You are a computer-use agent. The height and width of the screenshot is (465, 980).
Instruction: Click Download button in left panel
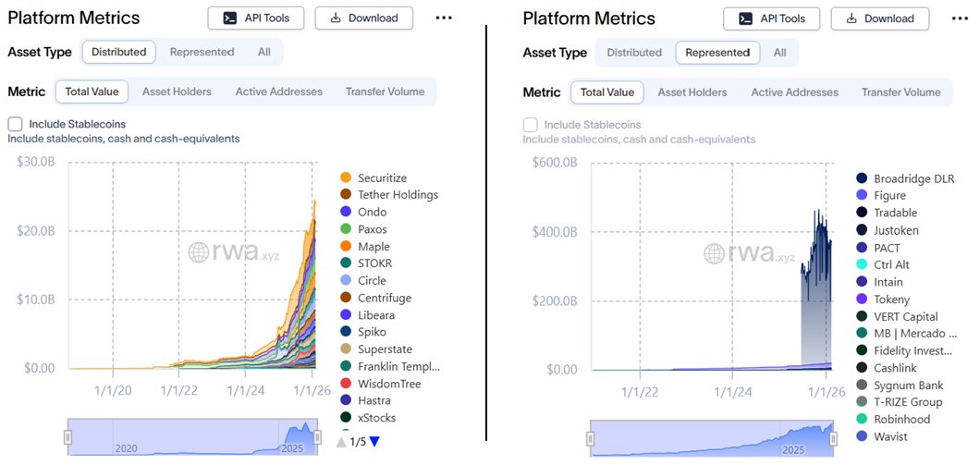[363, 18]
